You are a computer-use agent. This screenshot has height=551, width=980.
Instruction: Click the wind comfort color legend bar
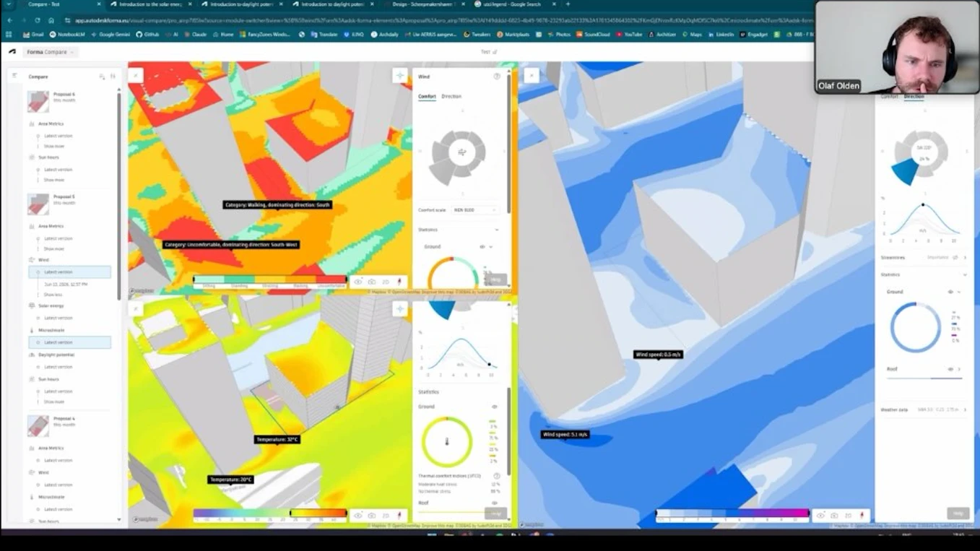[270, 279]
